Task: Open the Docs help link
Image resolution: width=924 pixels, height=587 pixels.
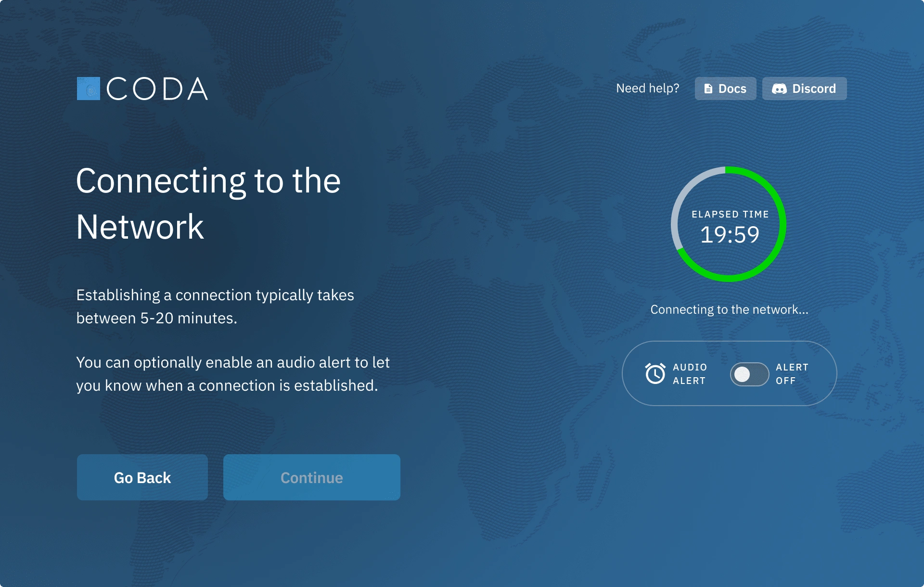Action: [725, 89]
